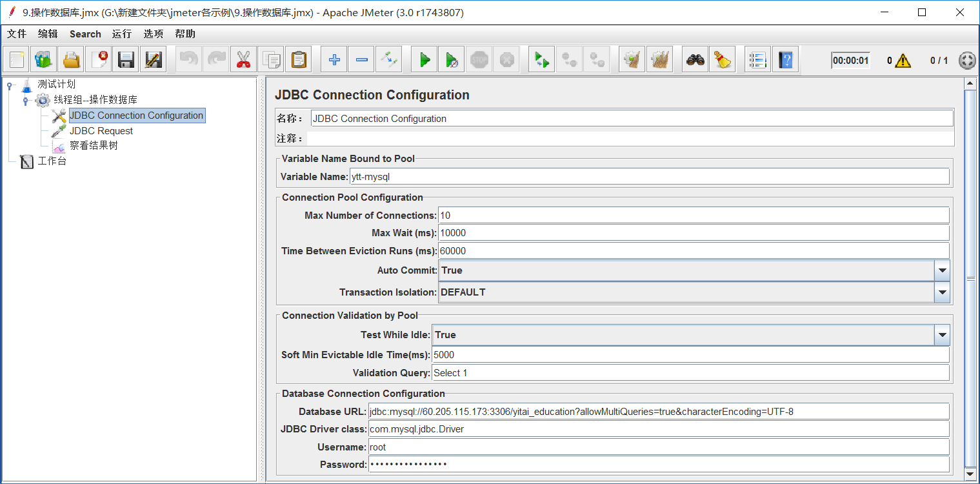Click the 名称 name input field
Screen dimensions: 980x484
pyautogui.click(x=632, y=118)
